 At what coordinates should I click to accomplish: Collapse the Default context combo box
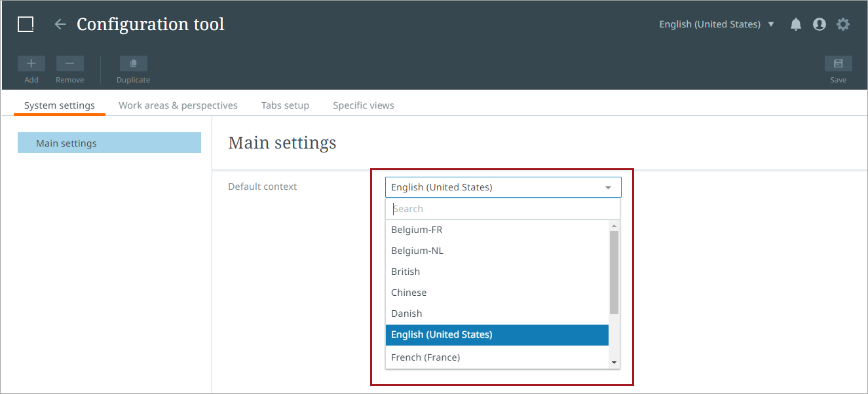point(503,187)
